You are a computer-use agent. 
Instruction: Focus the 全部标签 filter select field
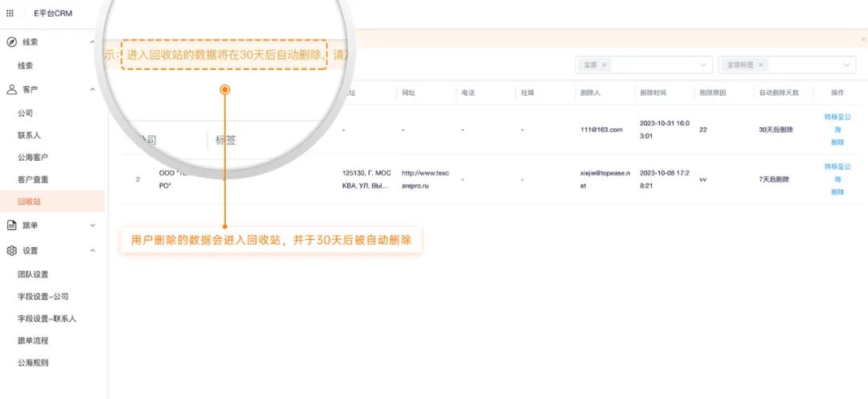787,65
